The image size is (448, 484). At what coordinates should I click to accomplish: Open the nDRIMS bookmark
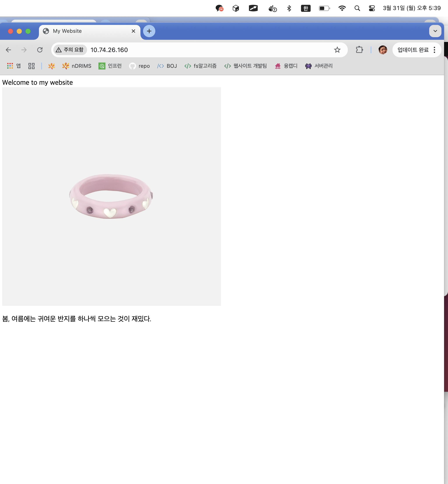(77, 66)
